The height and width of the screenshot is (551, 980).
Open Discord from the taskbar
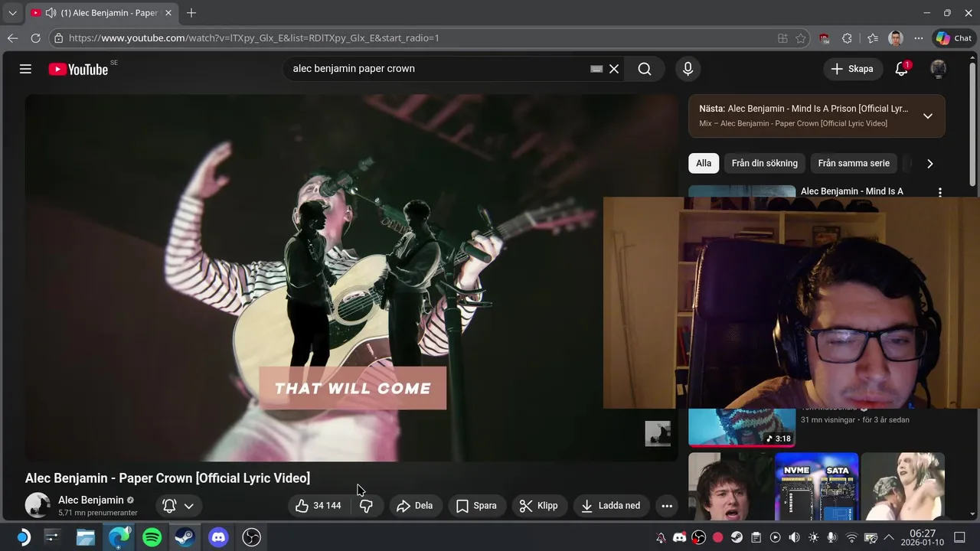218,537
